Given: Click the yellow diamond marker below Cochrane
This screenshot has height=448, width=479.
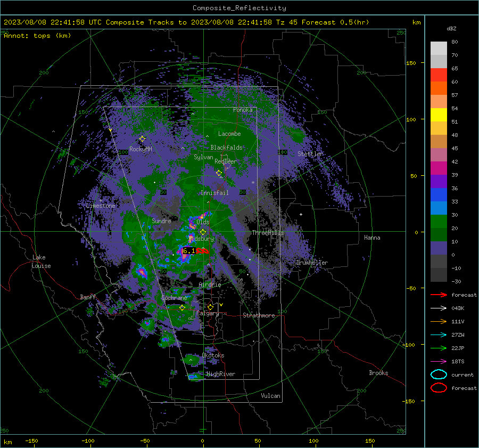Looking at the screenshot, I should point(182,308).
